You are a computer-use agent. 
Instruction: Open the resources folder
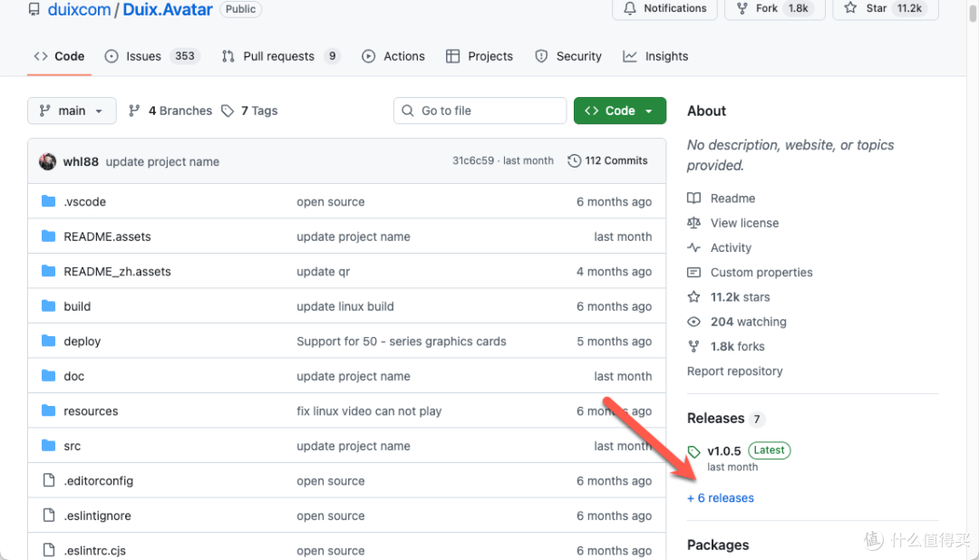click(91, 411)
